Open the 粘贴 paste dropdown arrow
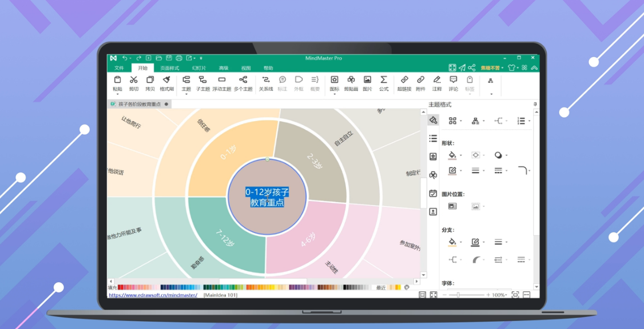The height and width of the screenshot is (329, 644). coord(117,94)
